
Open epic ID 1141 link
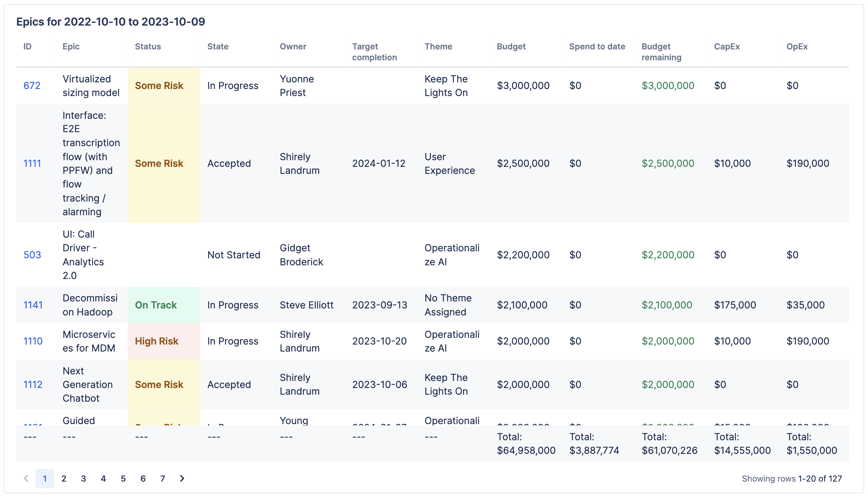coord(33,305)
